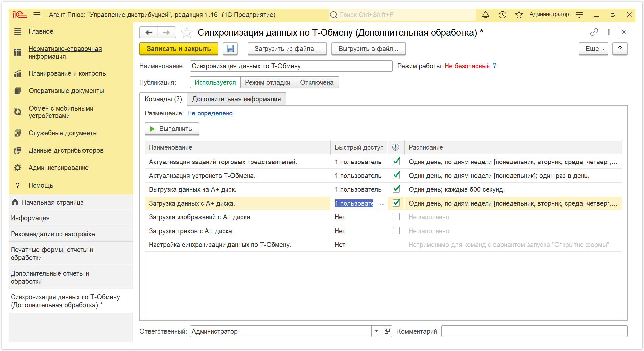Go back with the left arrow
This screenshot has height=351, width=644.
coord(149,32)
